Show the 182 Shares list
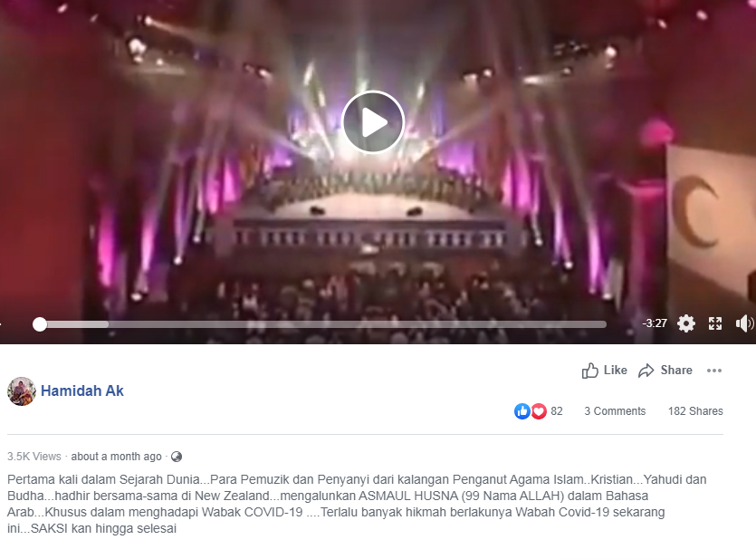Screen dimensions: 756x559 coord(695,411)
